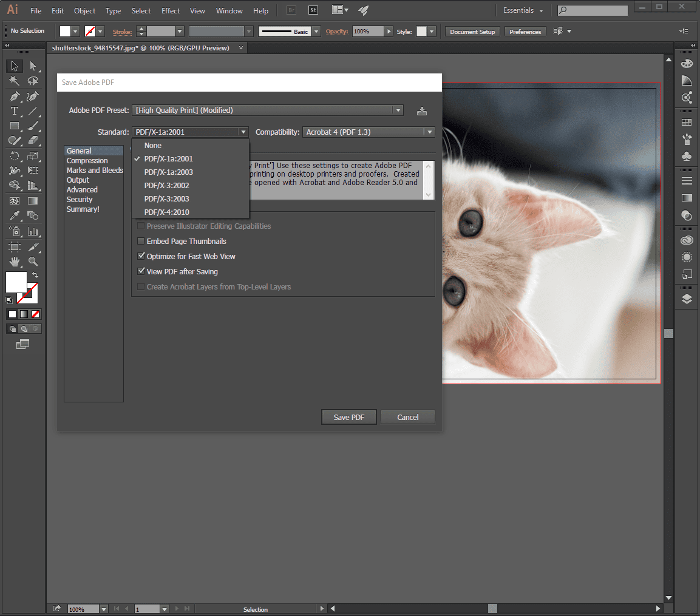Open the Swatches panel icon
Viewport: 700px width, 616px height.
tap(687, 123)
